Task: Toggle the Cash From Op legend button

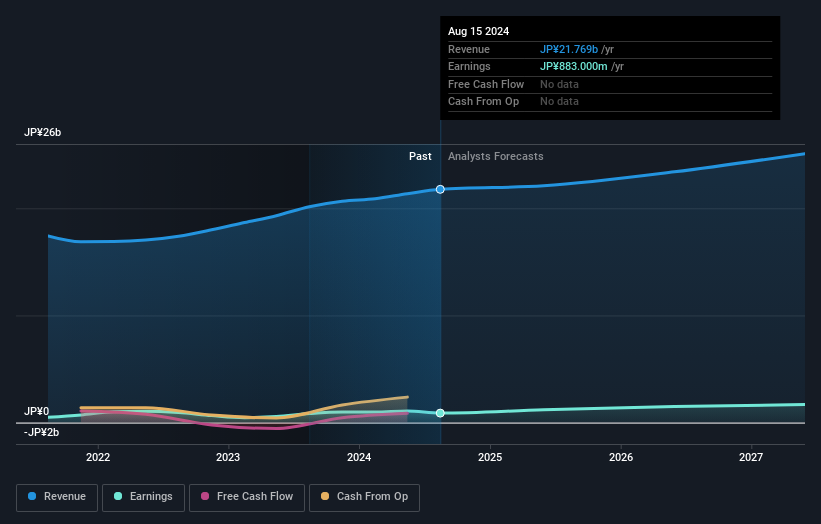Action: coord(364,497)
